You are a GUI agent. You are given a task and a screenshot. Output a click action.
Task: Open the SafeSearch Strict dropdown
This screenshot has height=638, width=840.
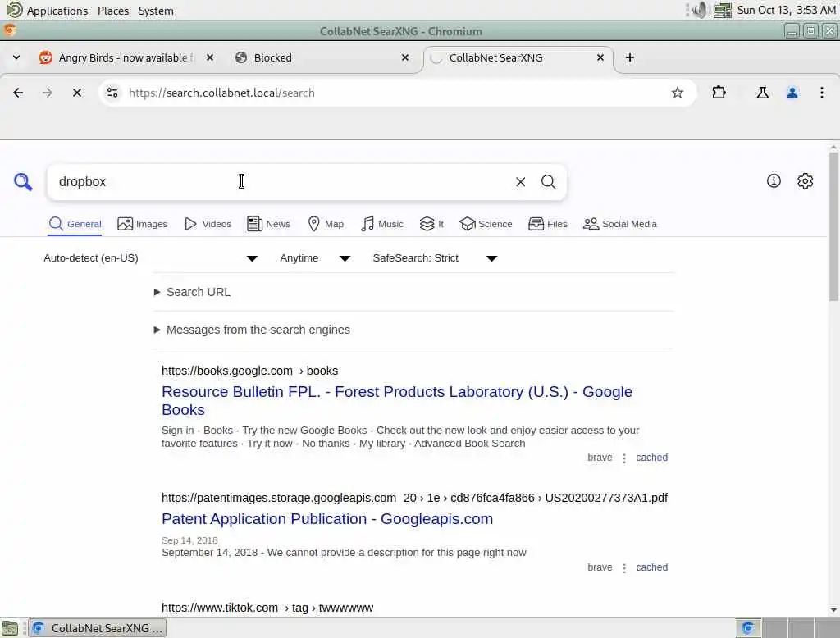435,258
